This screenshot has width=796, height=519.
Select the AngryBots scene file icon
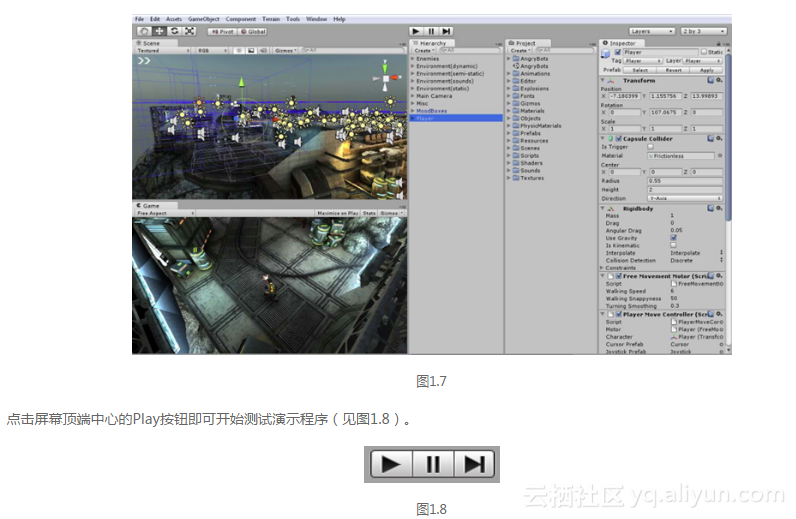coord(515,66)
